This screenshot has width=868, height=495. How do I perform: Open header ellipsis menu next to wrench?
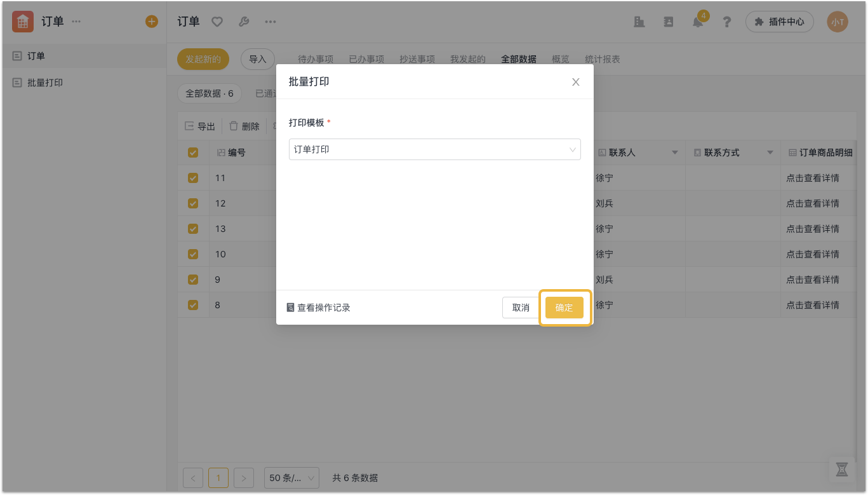(x=270, y=22)
